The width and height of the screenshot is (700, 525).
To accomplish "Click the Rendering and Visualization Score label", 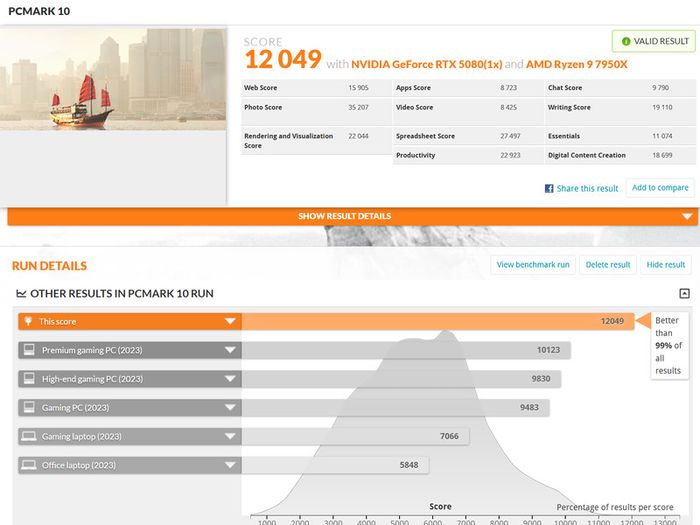I will pyautogui.click(x=288, y=141).
